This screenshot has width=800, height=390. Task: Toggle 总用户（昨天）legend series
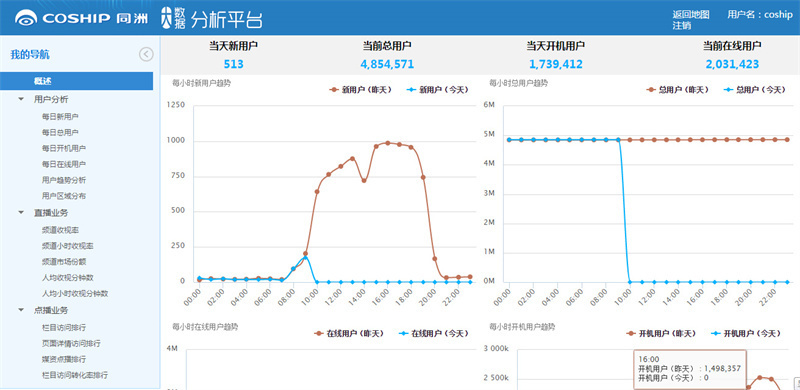pyautogui.click(x=677, y=89)
